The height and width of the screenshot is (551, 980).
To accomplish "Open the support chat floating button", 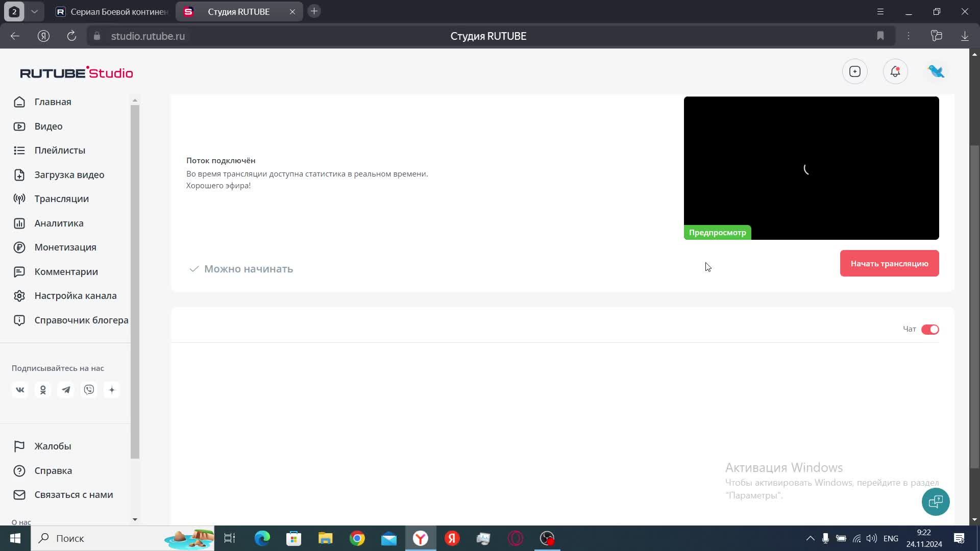I will point(936,502).
